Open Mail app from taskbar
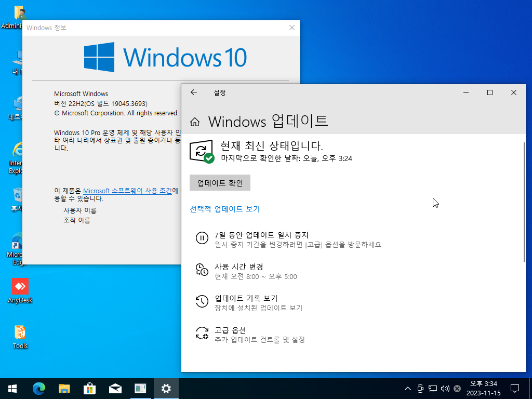 (115, 389)
